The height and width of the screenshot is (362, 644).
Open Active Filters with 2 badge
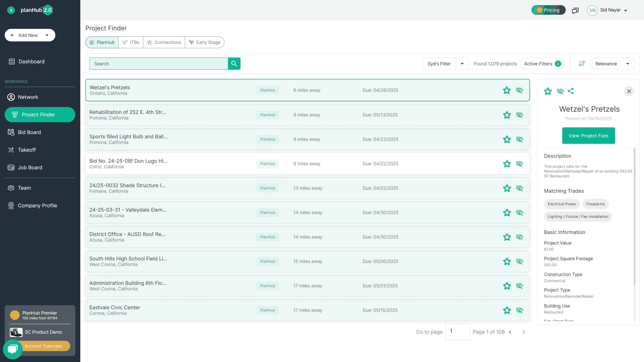(x=542, y=64)
